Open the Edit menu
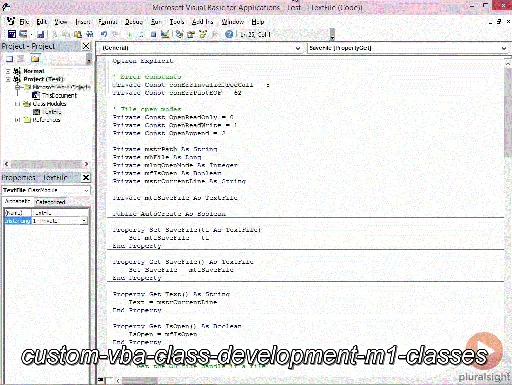This screenshot has width=512, height=385. (42, 22)
